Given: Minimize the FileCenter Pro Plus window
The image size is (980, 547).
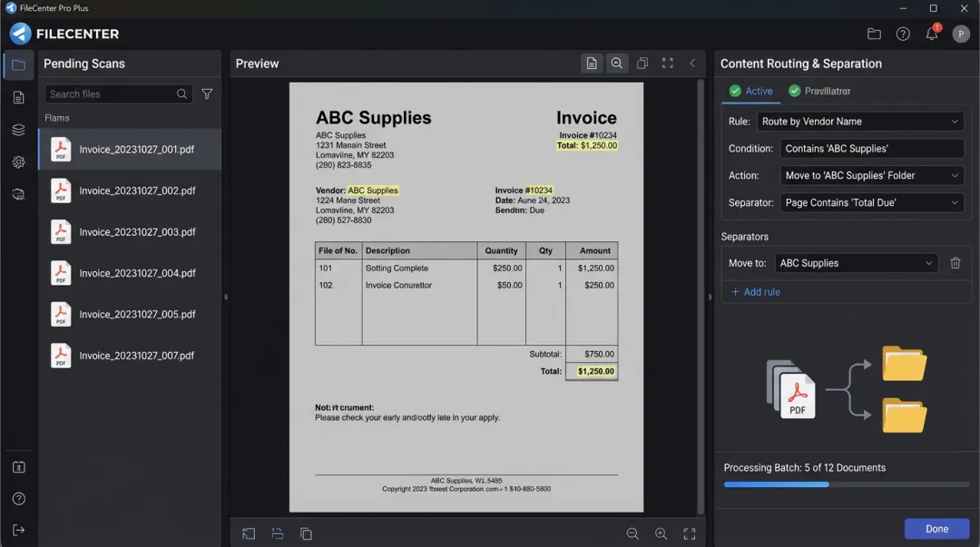Looking at the screenshot, I should click(903, 8).
